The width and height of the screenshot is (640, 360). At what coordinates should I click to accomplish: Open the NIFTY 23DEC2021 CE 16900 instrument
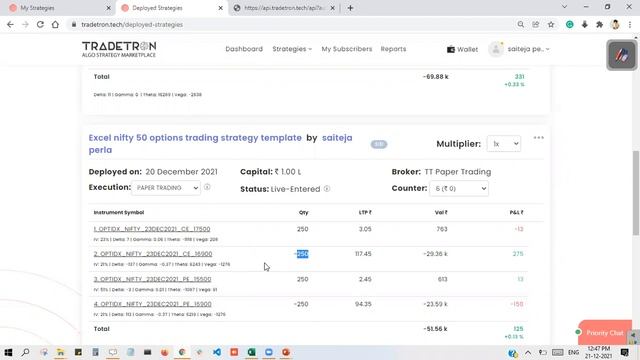153,254
